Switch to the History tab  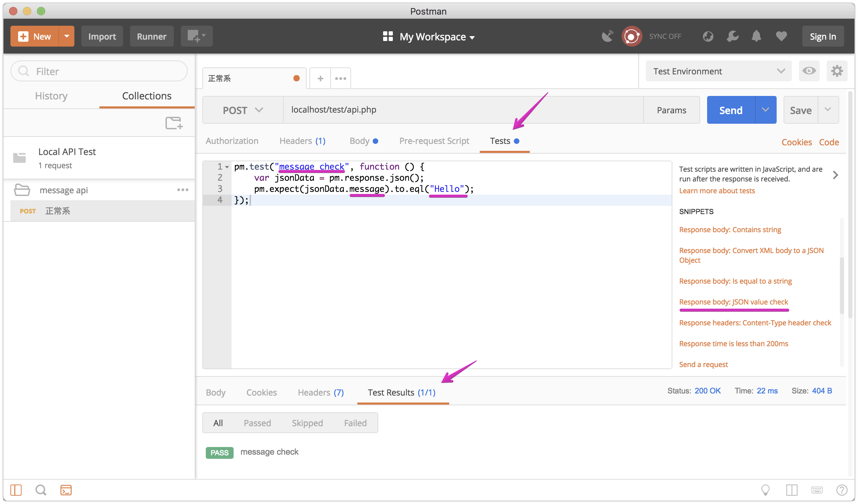[51, 96]
